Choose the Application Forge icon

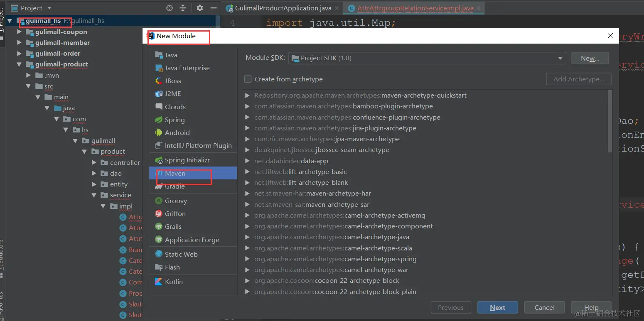(x=158, y=240)
